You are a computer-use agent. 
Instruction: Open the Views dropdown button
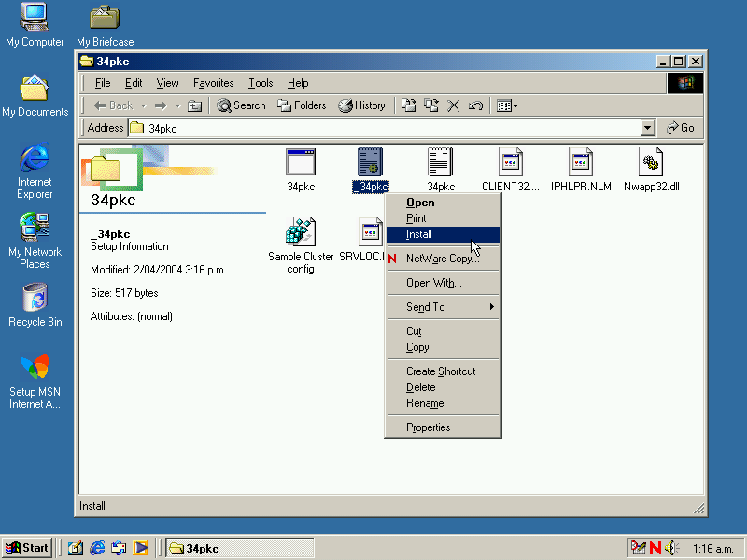507,105
